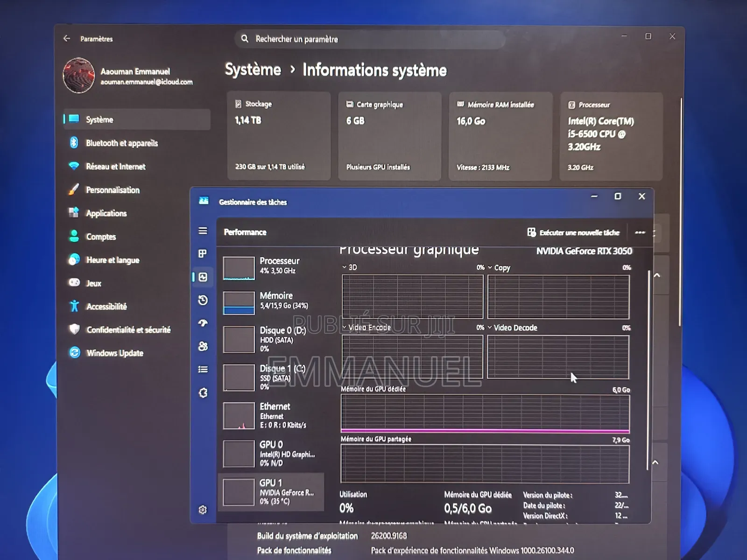This screenshot has width=747, height=560.
Task: Click the Task Manager vertical scrollbar
Action: pyautogui.click(x=648, y=370)
